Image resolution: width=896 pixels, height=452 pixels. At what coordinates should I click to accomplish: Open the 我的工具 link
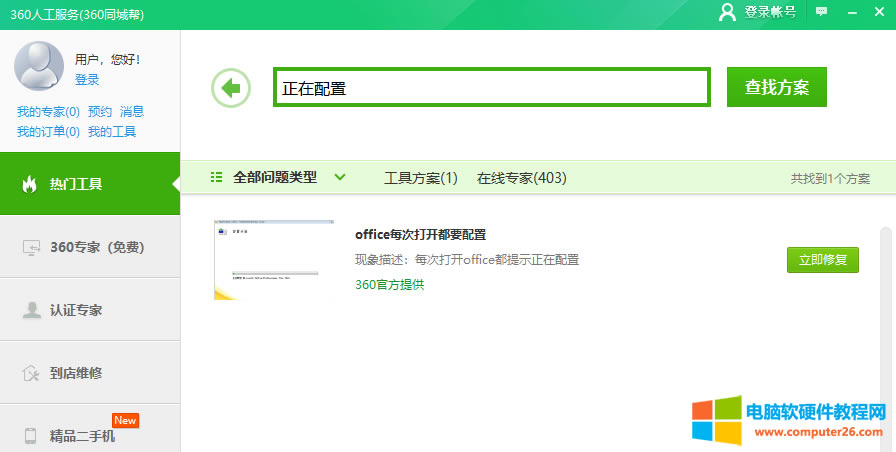click(x=111, y=132)
